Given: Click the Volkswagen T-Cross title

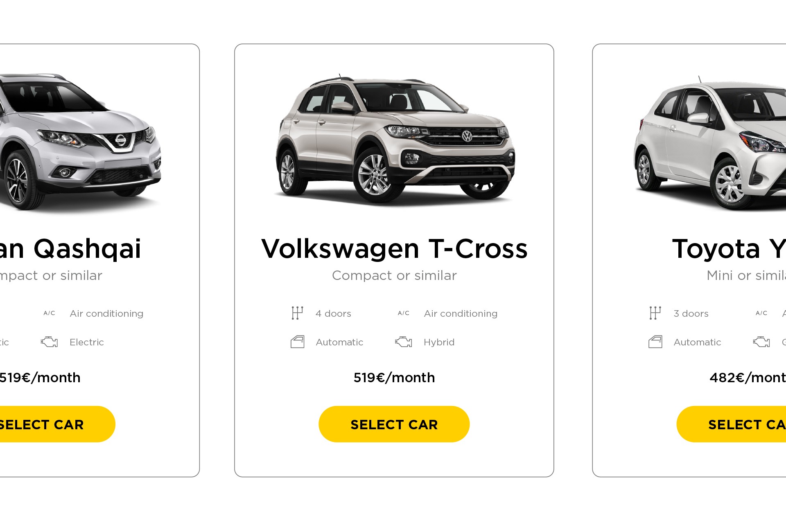Looking at the screenshot, I should point(394,248).
